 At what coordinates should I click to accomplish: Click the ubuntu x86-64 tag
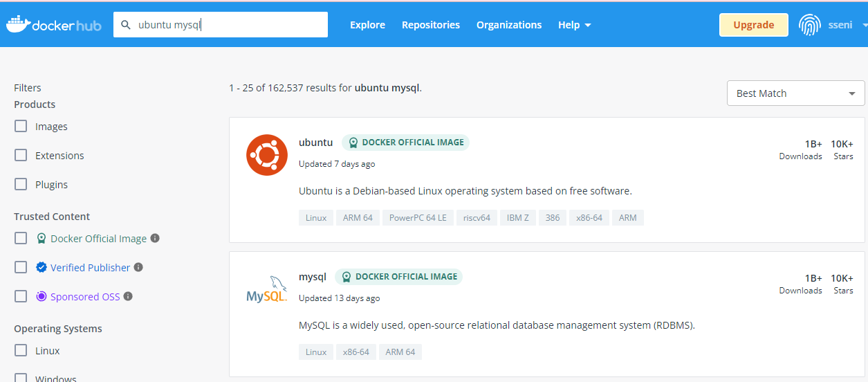[x=589, y=218]
